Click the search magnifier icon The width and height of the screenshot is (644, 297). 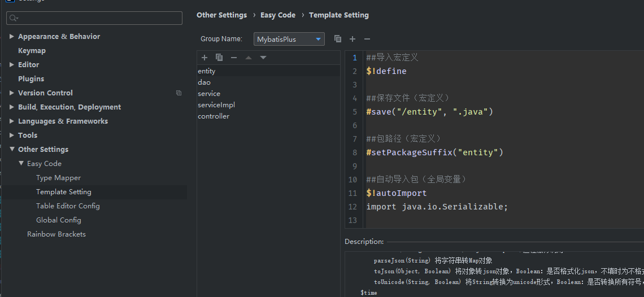(14, 18)
